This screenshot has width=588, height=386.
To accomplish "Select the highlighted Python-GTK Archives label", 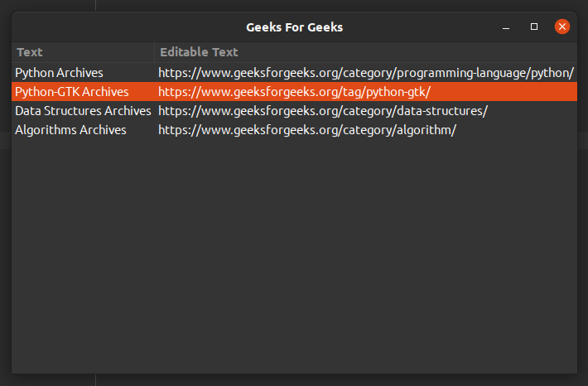I will [x=72, y=92].
